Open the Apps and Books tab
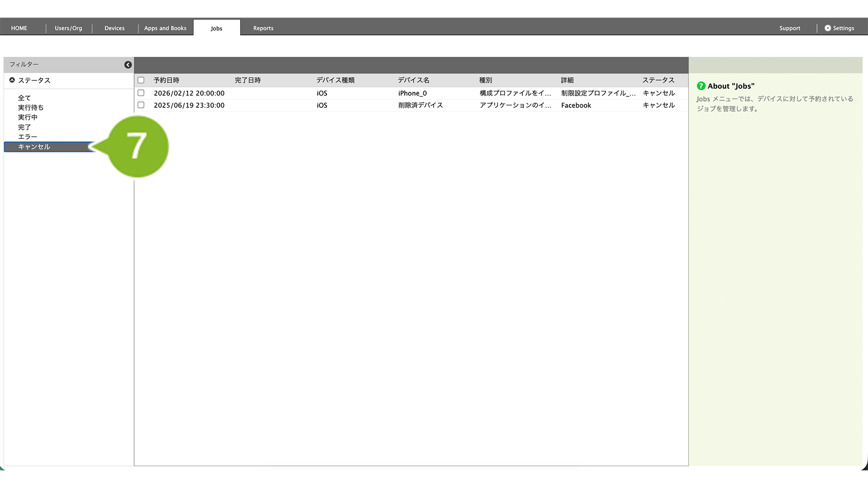Viewport: 868px width, 488px height. (165, 28)
